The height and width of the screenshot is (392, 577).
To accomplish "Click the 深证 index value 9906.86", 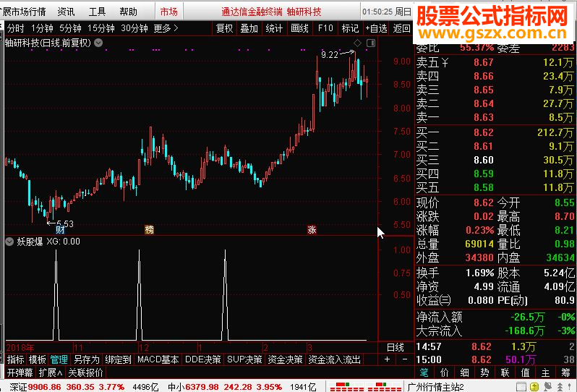I will pyautogui.click(x=45, y=387).
